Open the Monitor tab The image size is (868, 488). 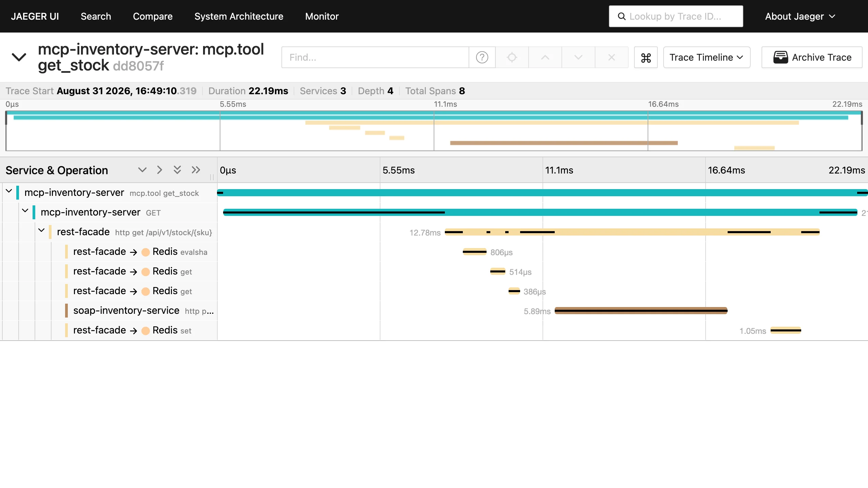322,16
